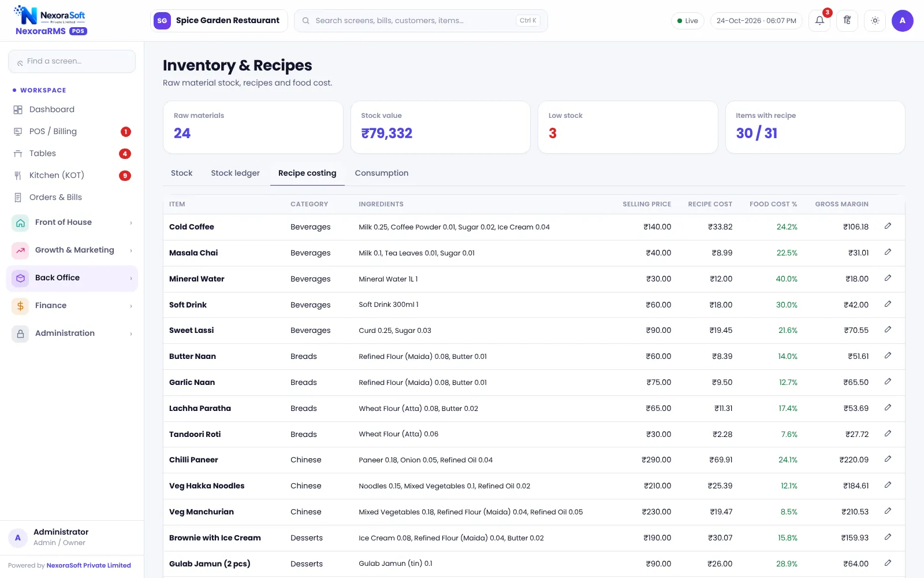Open the notifications bell
Image resolution: width=924 pixels, height=578 pixels.
(819, 21)
